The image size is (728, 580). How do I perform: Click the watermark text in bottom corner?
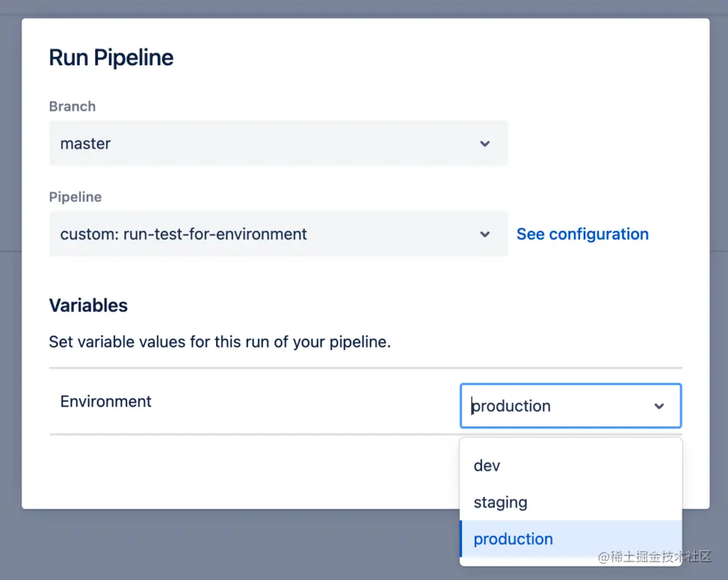[654, 557]
